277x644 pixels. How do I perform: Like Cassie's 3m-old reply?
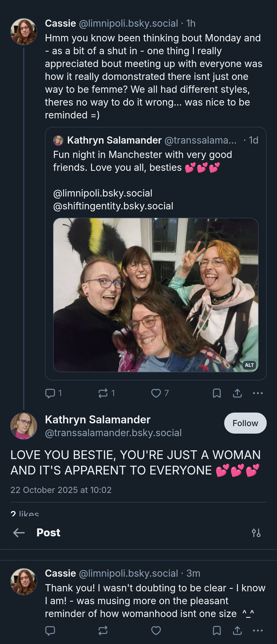point(156,630)
